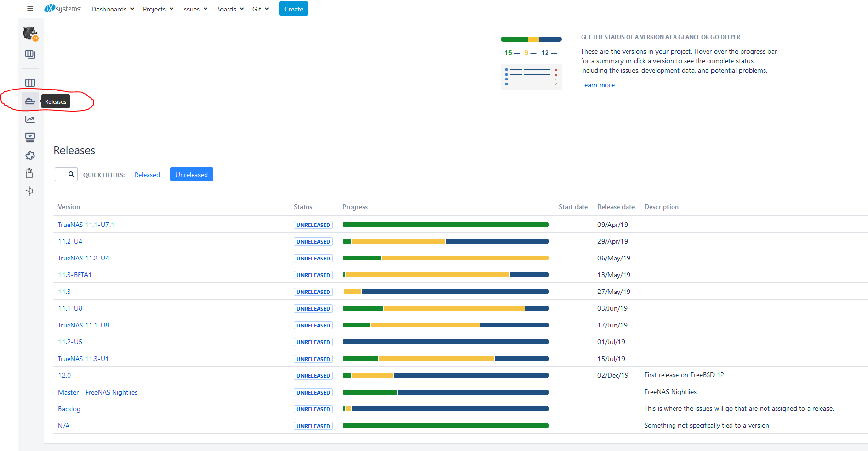Click release date 15/Jul/19

pyautogui.click(x=611, y=359)
